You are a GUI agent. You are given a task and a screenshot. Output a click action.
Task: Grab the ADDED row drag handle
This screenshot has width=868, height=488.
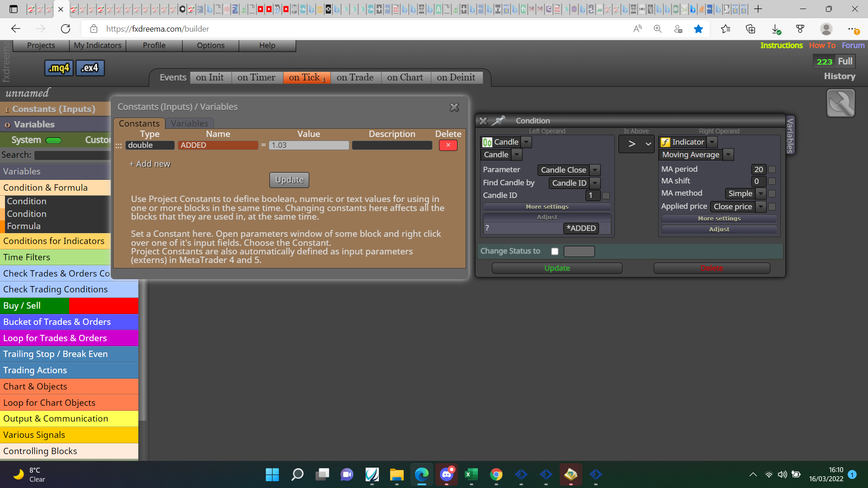(x=118, y=145)
